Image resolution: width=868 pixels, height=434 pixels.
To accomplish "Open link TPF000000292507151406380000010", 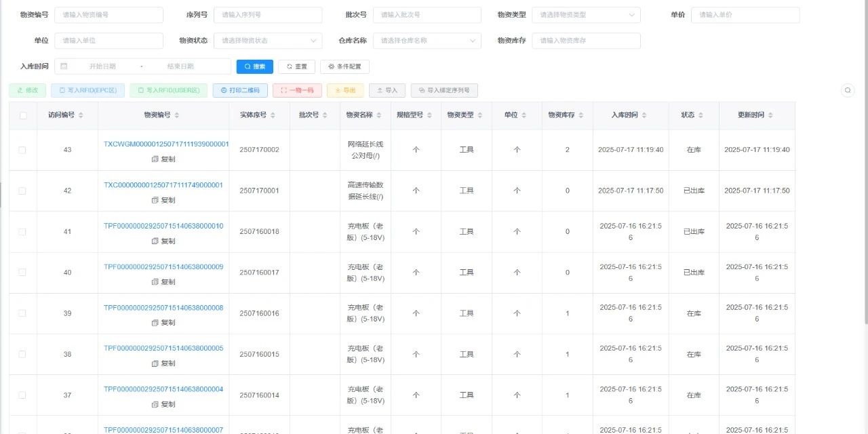I will 163,226.
